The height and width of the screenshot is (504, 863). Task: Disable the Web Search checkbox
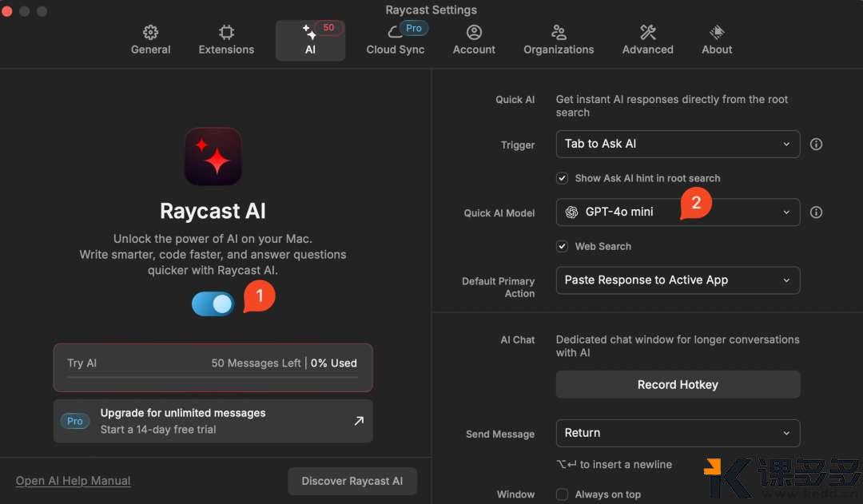(x=562, y=247)
